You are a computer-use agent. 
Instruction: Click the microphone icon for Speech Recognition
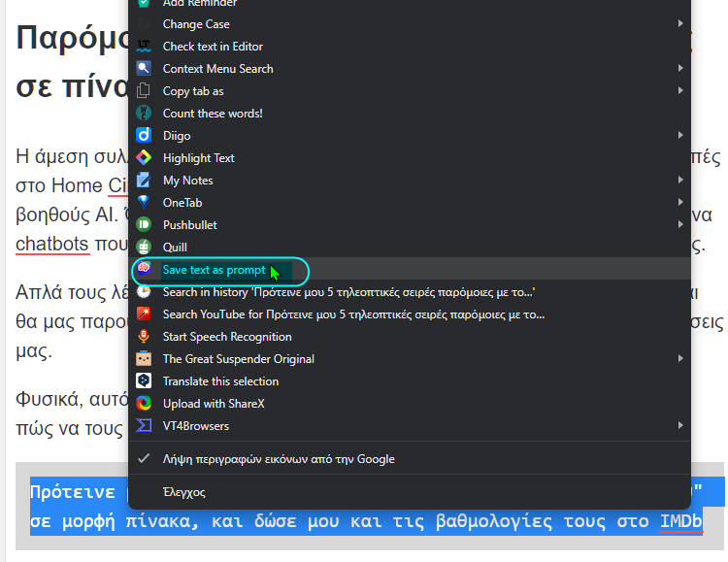point(144,336)
